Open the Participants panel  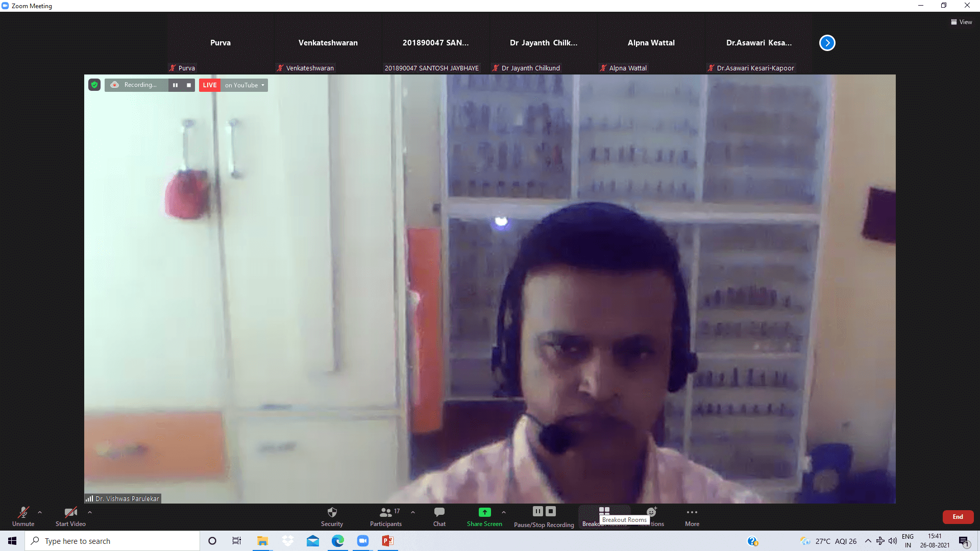point(386,512)
